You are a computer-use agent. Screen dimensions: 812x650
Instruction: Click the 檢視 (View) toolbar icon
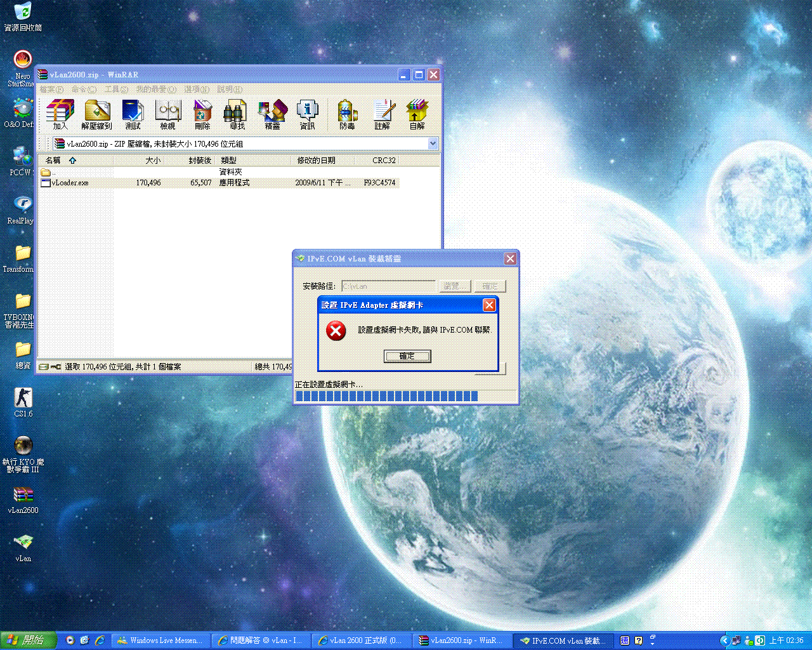coord(167,114)
